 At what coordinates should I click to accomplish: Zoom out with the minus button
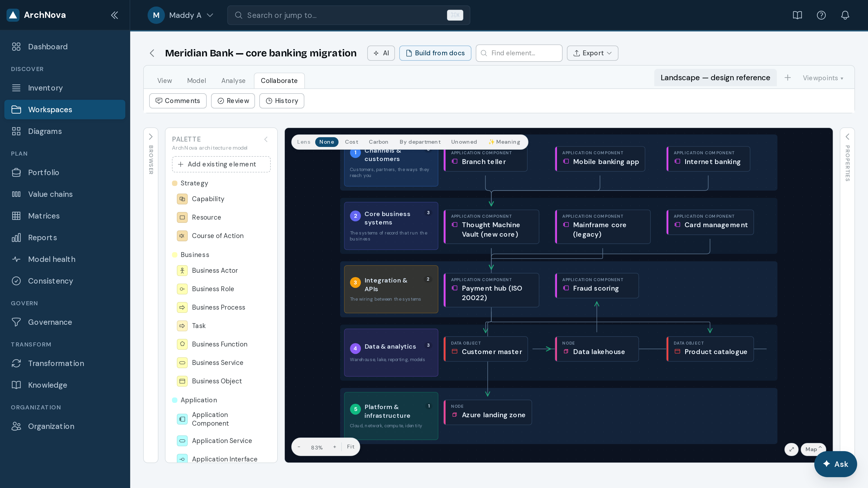tap(299, 447)
